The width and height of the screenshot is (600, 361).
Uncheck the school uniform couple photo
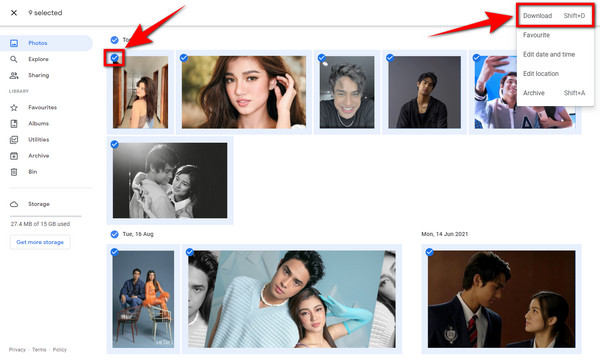(430, 252)
